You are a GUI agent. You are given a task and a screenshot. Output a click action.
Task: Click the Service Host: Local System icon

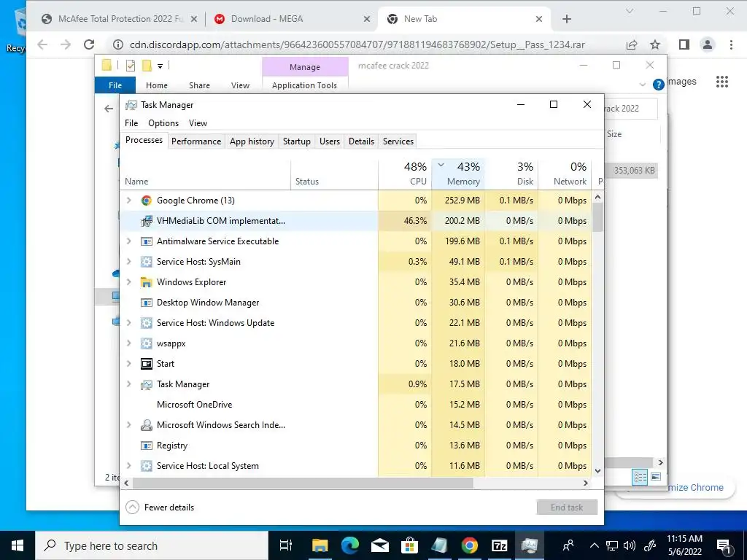146,466
